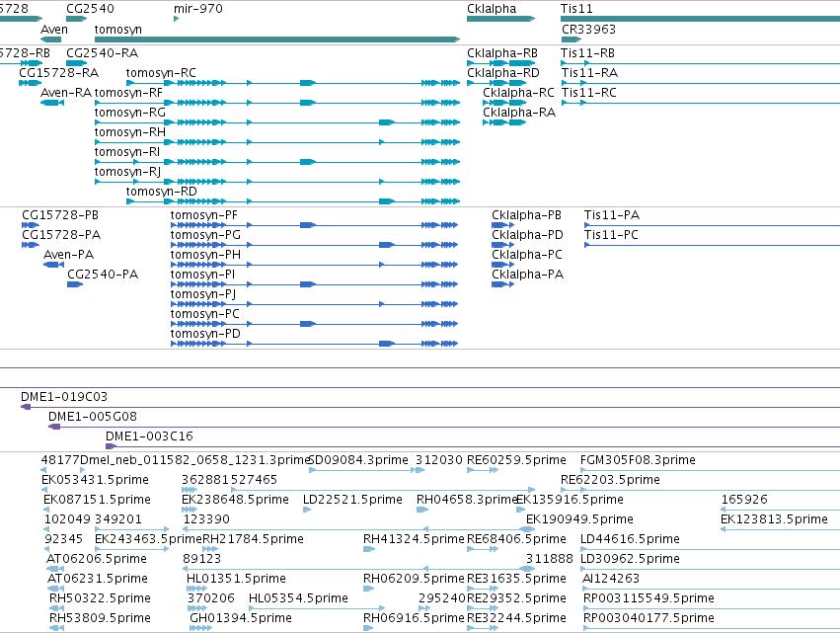
Task: Click EST EK123813.5prime
Action: tap(774, 519)
